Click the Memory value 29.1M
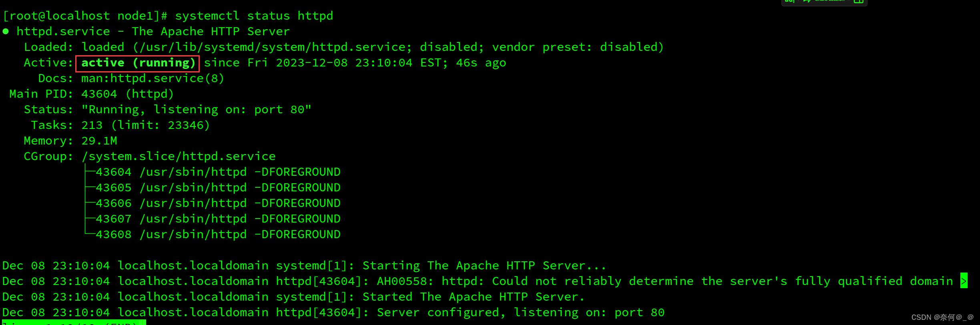Viewport: 980px width, 325px height. pyautogui.click(x=99, y=141)
